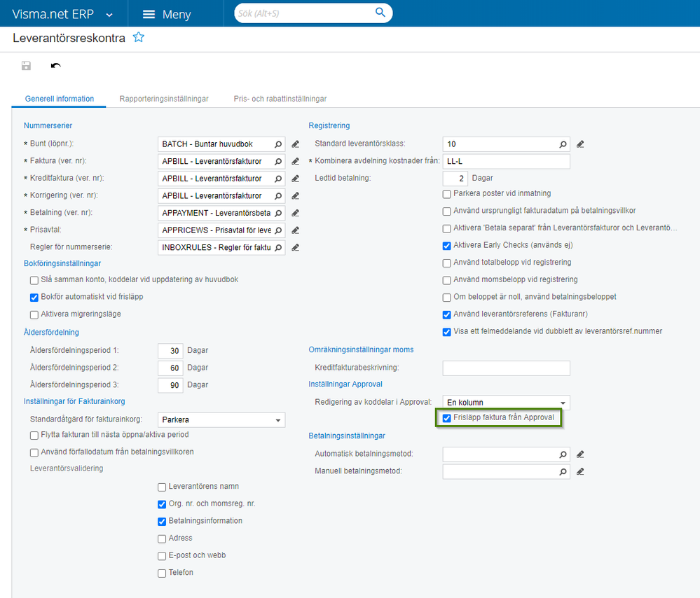700x598 pixels.
Task: Check the Telefon validation box
Action: [x=162, y=573]
